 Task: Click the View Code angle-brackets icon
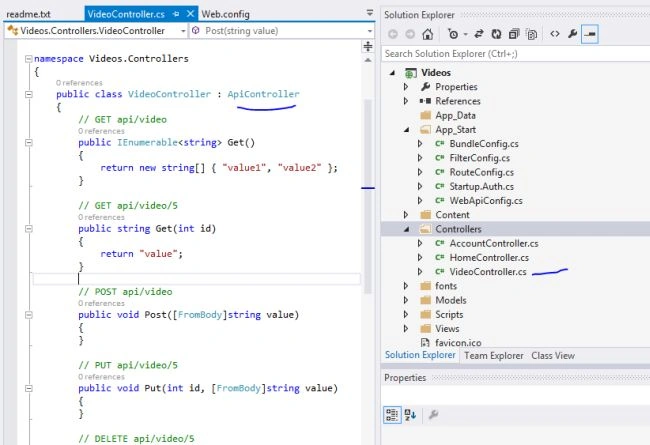pyautogui.click(x=555, y=34)
